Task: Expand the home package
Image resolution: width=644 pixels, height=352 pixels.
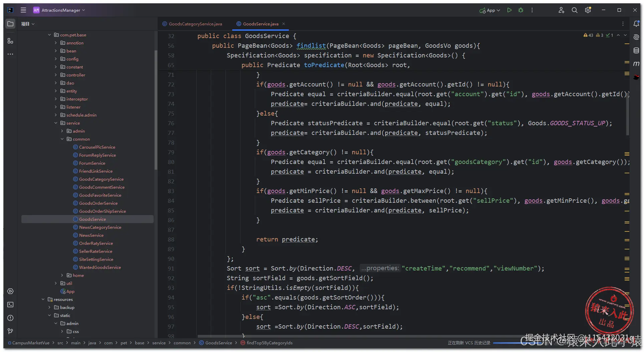Action: 62,275
